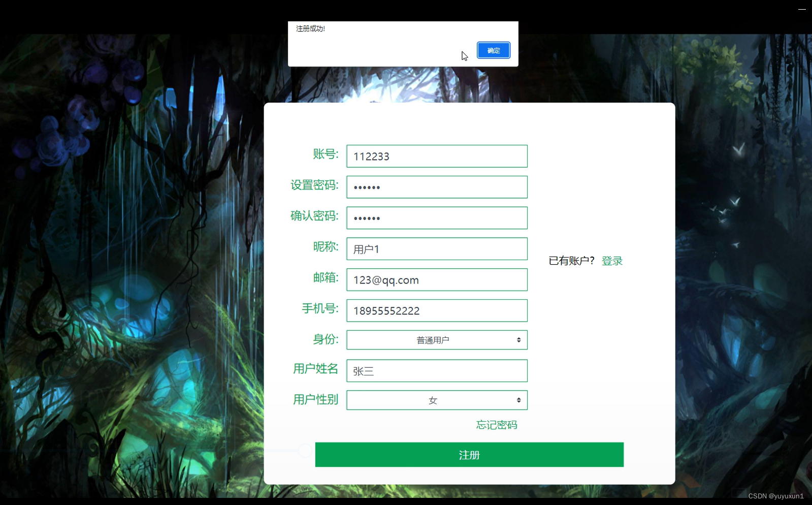The width and height of the screenshot is (812, 505).
Task: Click the 手机号: label
Action: [x=320, y=308]
